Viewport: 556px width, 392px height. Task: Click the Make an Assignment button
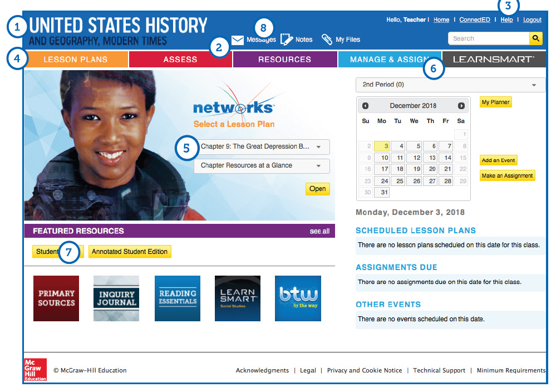507,175
